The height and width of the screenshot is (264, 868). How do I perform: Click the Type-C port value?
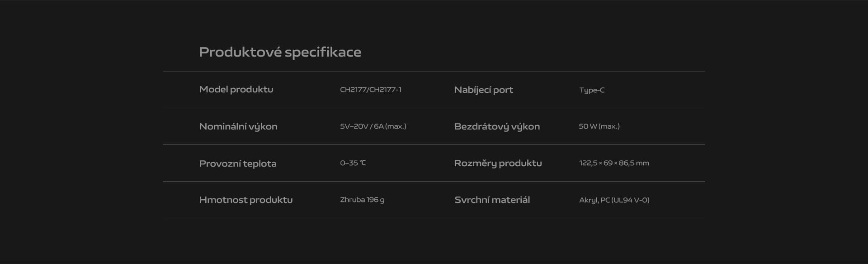[x=592, y=90]
